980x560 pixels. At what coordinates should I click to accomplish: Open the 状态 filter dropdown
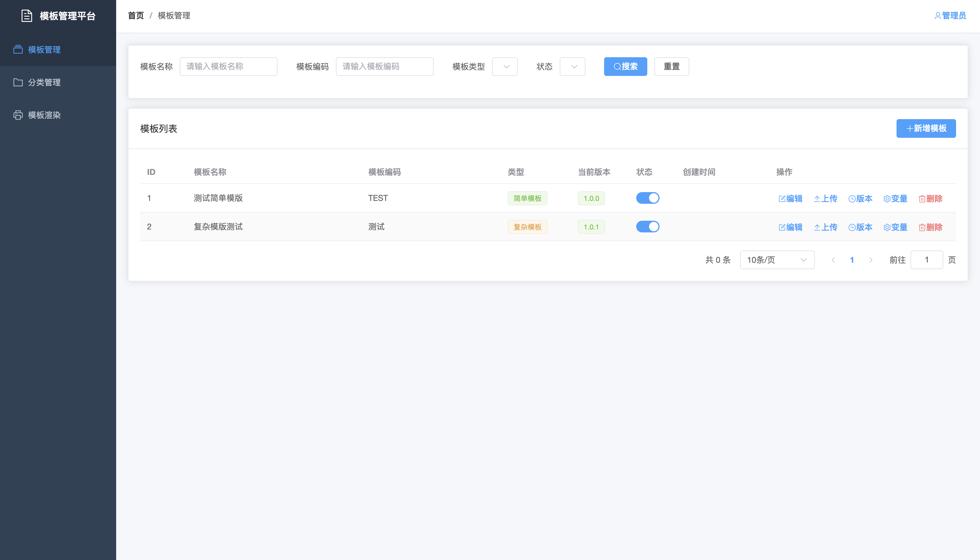coord(572,67)
